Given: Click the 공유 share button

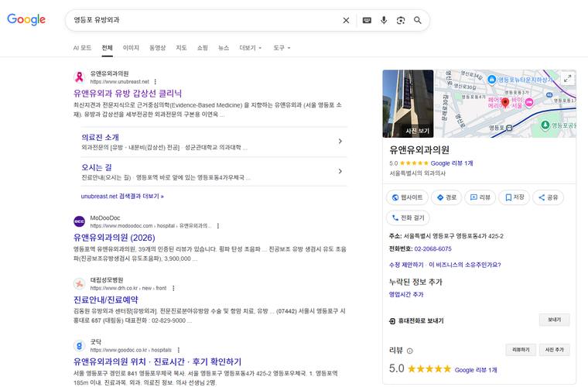Looking at the screenshot, I should pyautogui.click(x=549, y=197).
